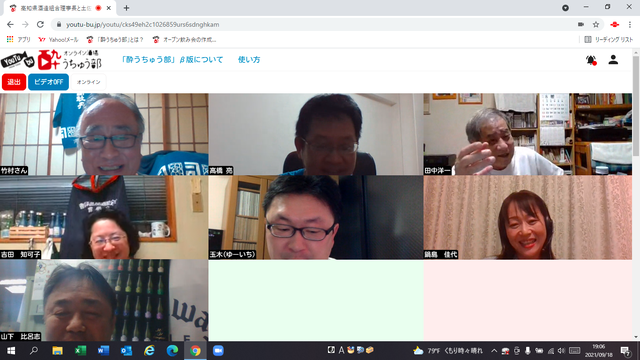Image resolution: width=640 pixels, height=360 pixels.
Task: Open the 使い方 help link
Action: click(249, 60)
